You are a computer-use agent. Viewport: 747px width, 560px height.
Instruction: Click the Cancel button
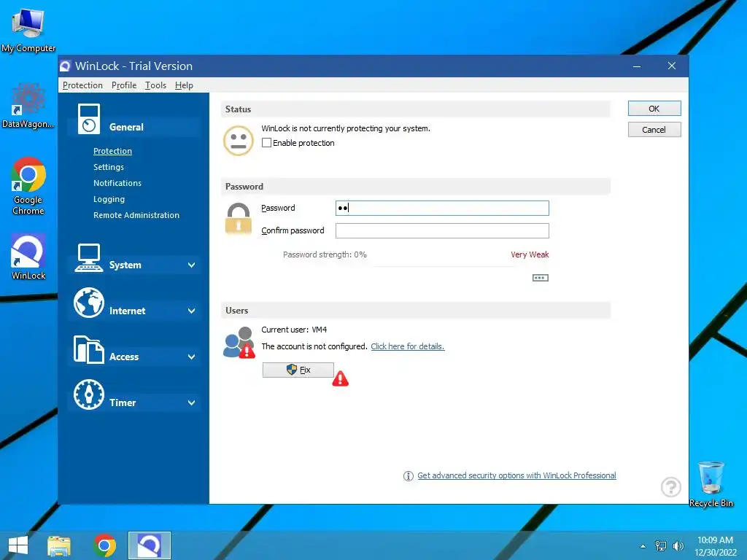pyautogui.click(x=654, y=130)
